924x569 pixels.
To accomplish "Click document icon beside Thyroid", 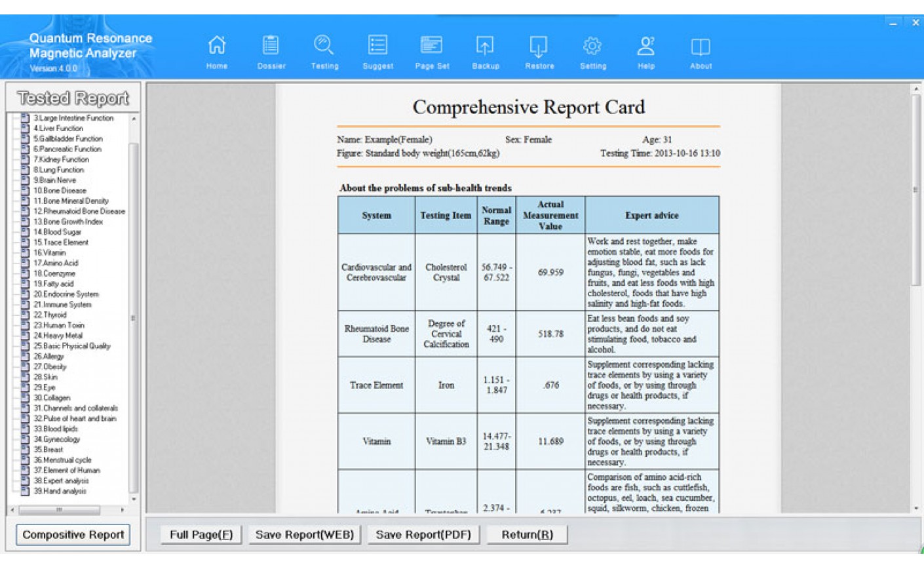I will 26,315.
